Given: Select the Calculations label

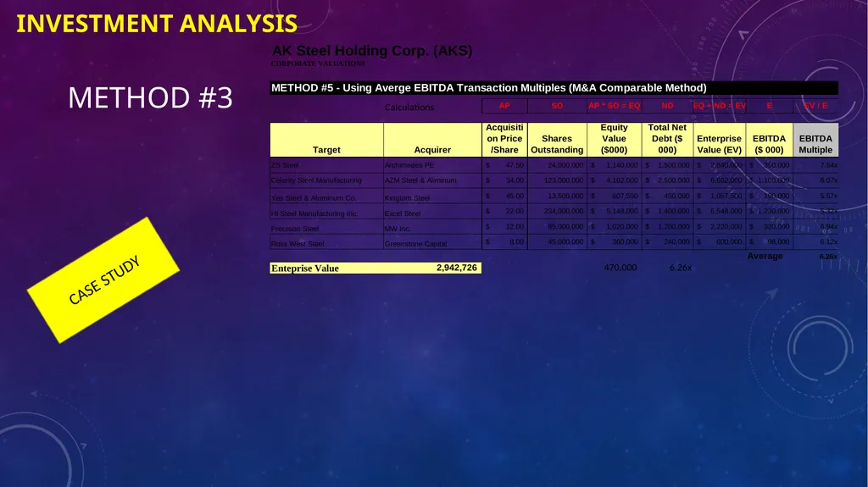Looking at the screenshot, I should click(x=409, y=108).
